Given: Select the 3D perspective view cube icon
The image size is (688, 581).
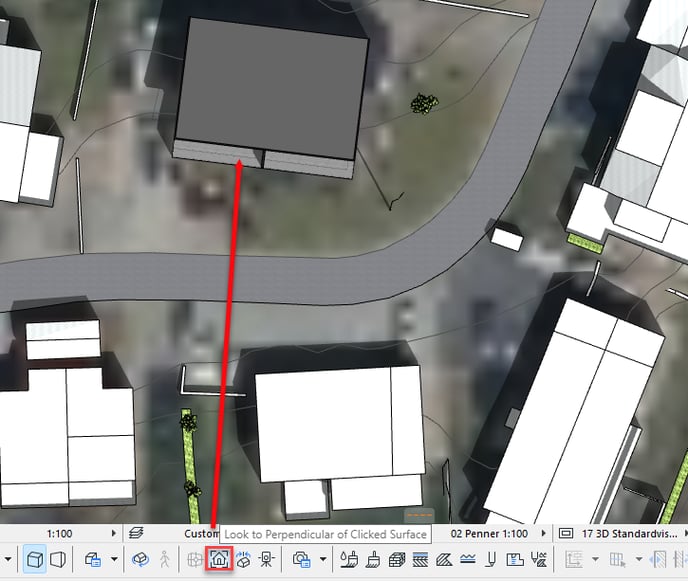Looking at the screenshot, I should (x=35, y=559).
